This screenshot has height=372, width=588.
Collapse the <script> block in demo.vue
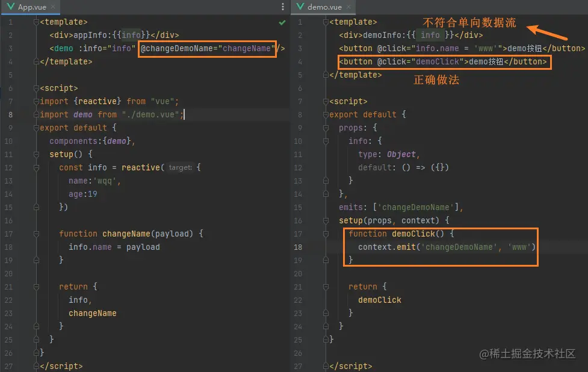click(326, 101)
